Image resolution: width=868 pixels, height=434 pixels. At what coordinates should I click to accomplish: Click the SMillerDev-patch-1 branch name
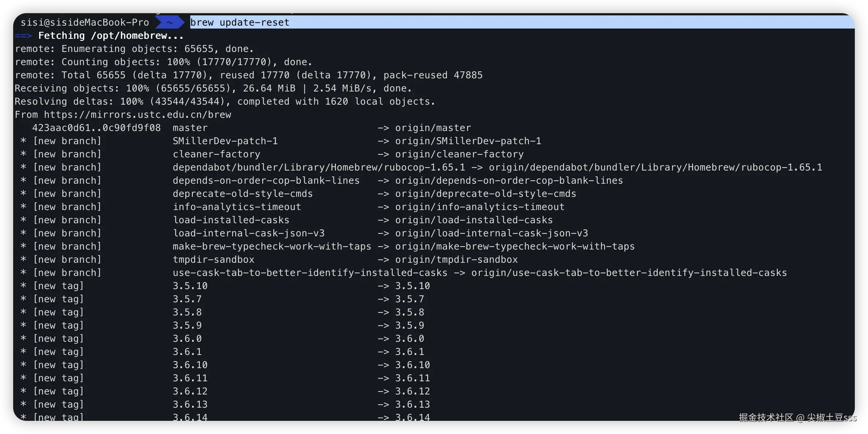pyautogui.click(x=225, y=141)
